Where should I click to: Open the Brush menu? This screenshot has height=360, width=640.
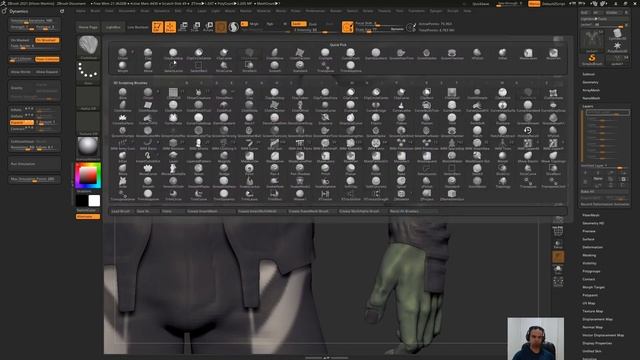point(96,11)
